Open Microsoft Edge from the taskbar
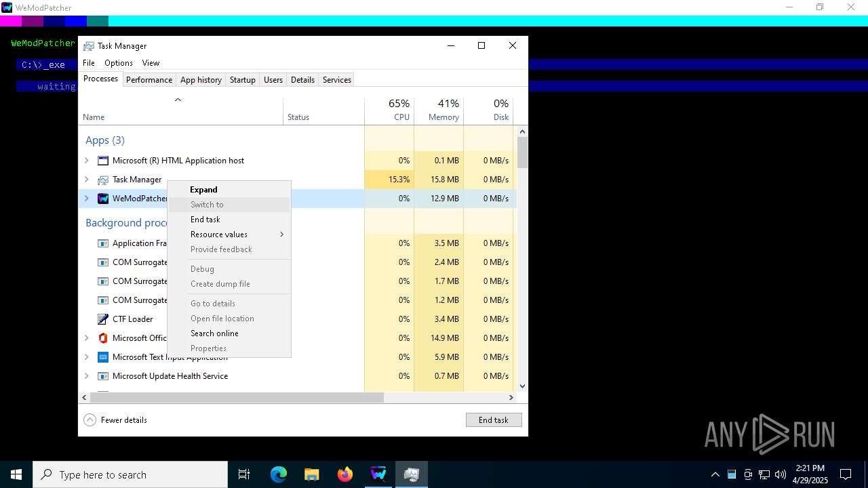 (279, 474)
